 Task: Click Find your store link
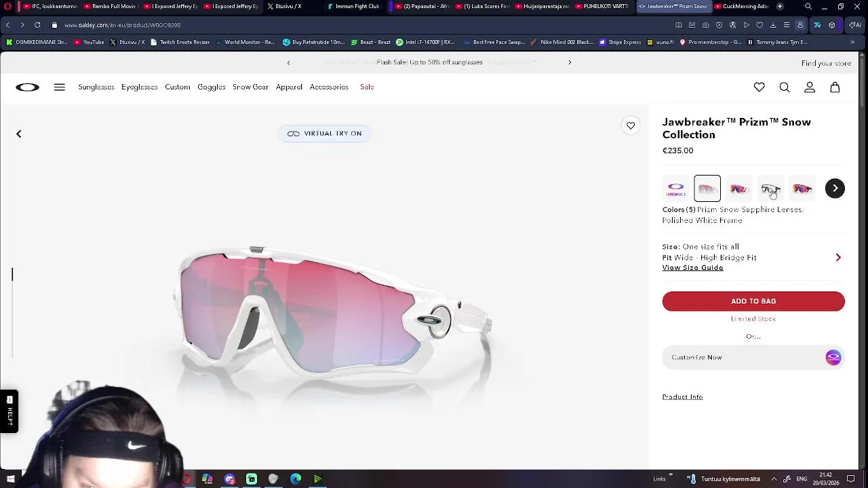point(826,63)
